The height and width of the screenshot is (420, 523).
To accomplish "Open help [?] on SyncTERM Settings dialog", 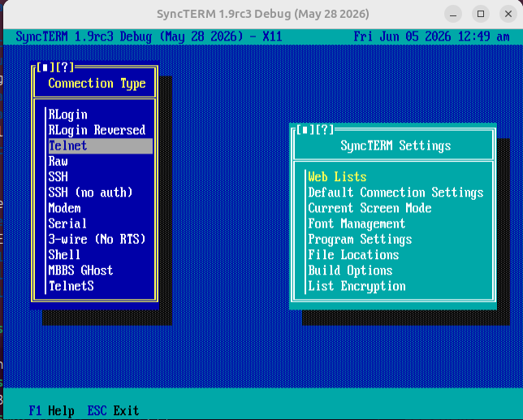I will (325, 130).
